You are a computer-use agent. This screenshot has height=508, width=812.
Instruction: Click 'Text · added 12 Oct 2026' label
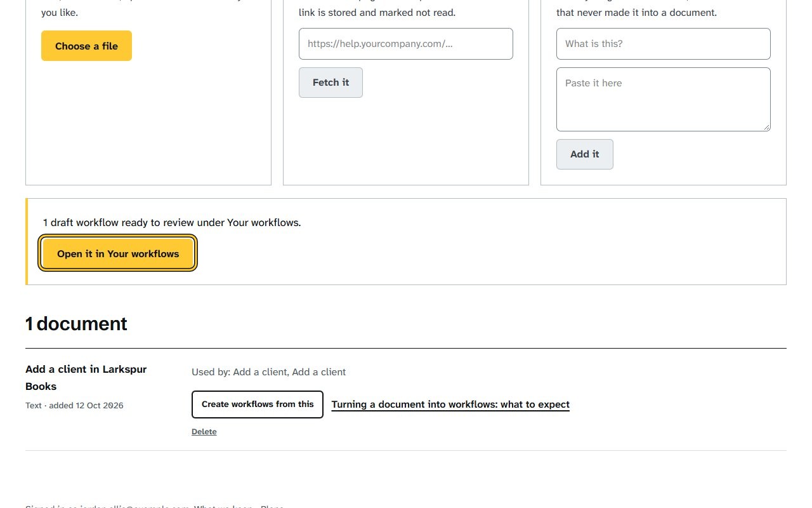[x=74, y=405]
